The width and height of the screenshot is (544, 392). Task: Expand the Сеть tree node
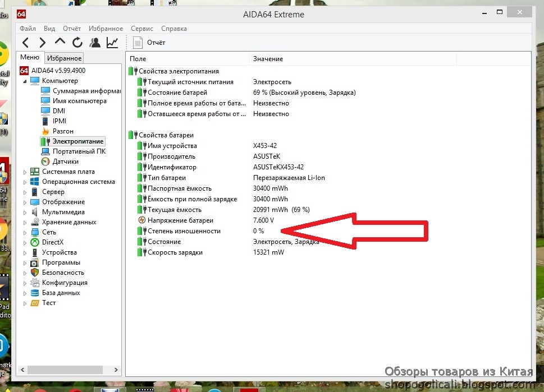click(25, 232)
